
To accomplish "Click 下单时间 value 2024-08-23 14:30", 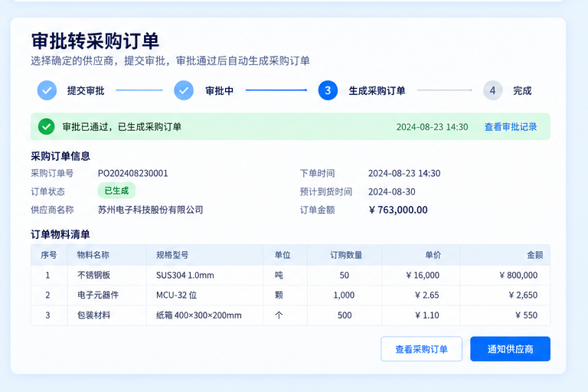I will coord(404,173).
